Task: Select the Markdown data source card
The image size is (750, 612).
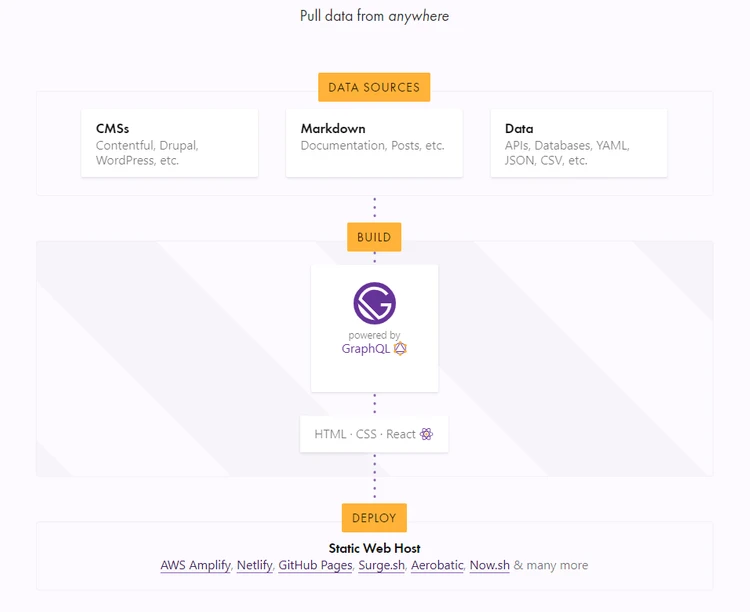Action: pos(374,143)
